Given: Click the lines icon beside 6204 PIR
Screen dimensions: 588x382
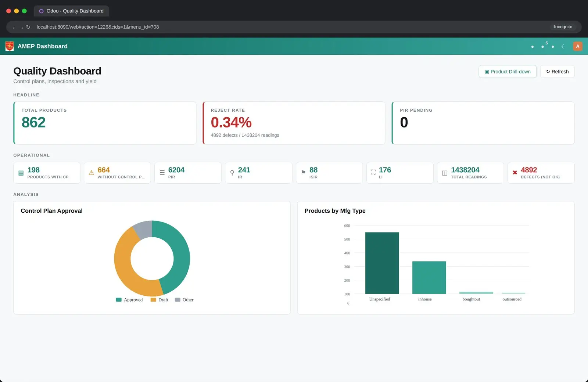Looking at the screenshot, I should point(162,173).
